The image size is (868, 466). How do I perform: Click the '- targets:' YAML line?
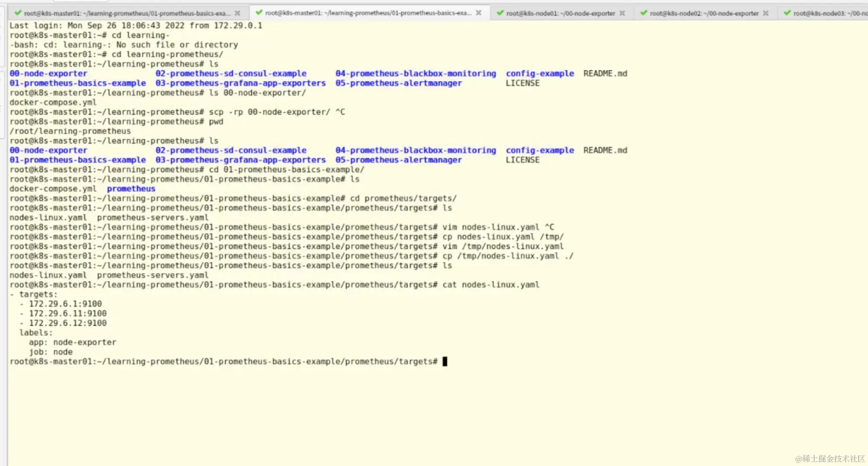34,295
